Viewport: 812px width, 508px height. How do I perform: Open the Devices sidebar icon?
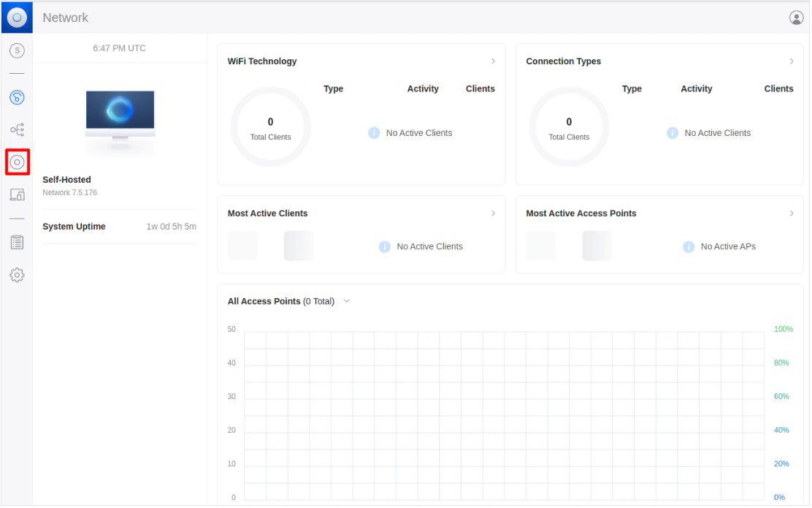[x=16, y=194]
